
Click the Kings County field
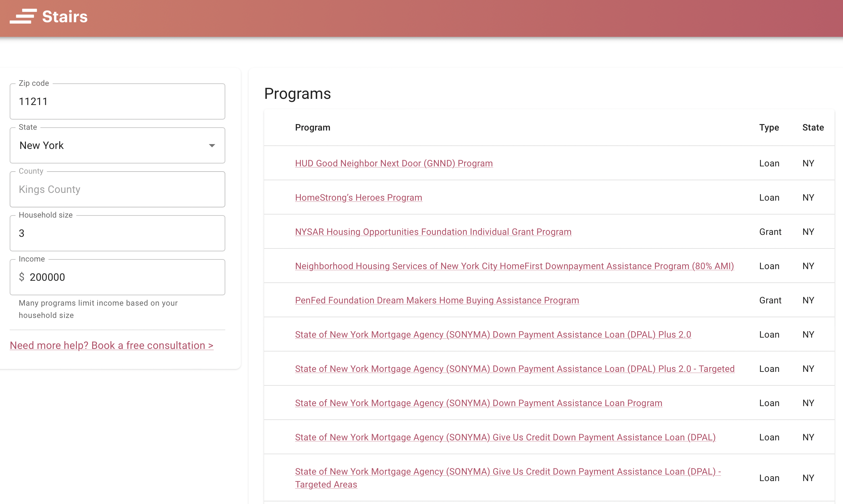pyautogui.click(x=117, y=190)
